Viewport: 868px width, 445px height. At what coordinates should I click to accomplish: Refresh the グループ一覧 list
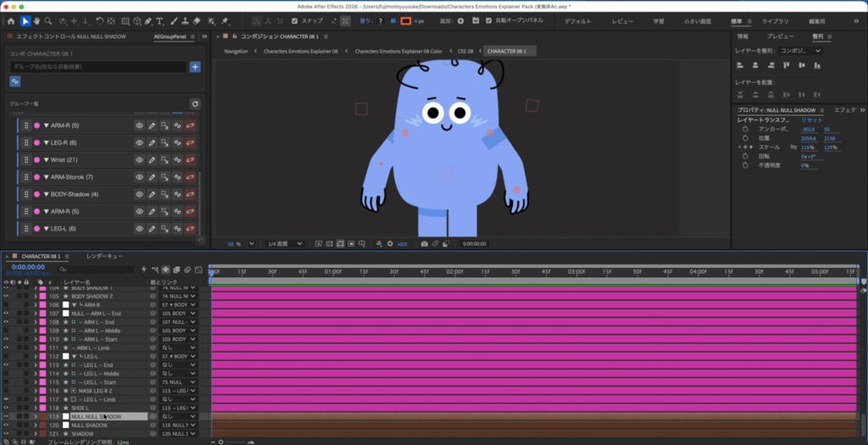[195, 104]
